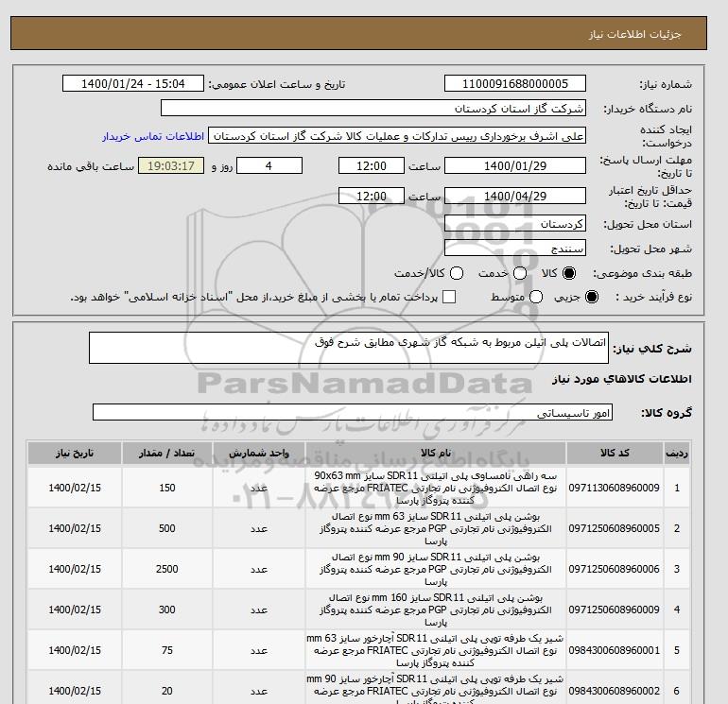The image size is (728, 704).
Task: Select the کالا category radio button
Action: [569, 273]
